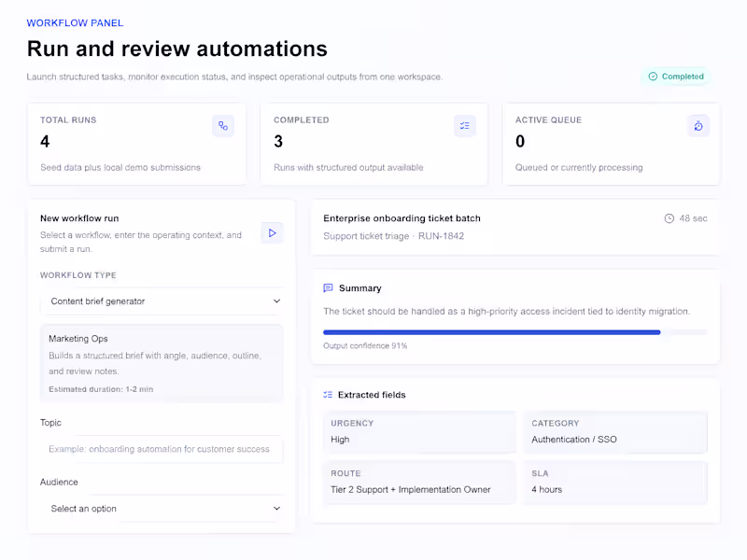Click the clock icon next to 48 sec
The height and width of the screenshot is (560, 747).
tap(669, 217)
